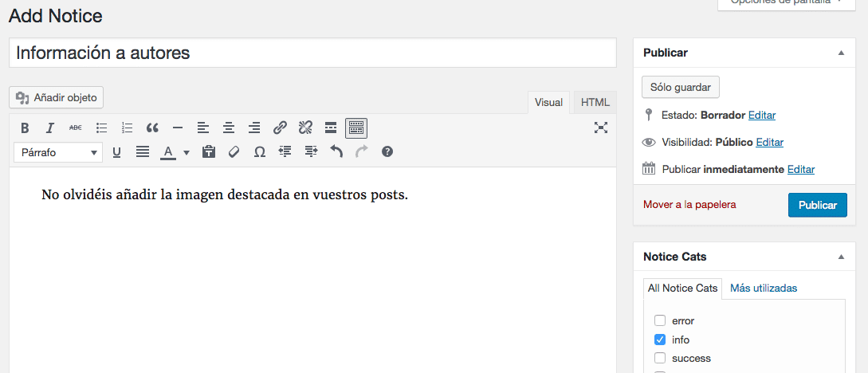Apply the text color

[167, 151]
